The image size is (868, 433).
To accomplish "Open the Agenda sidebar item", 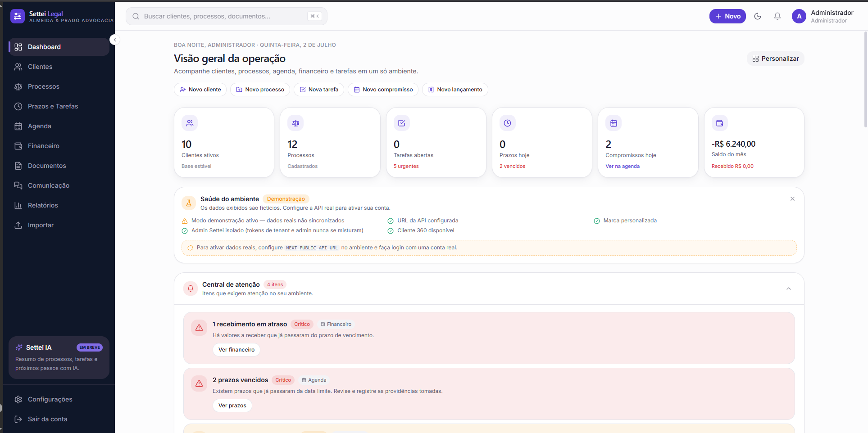I will [59, 126].
